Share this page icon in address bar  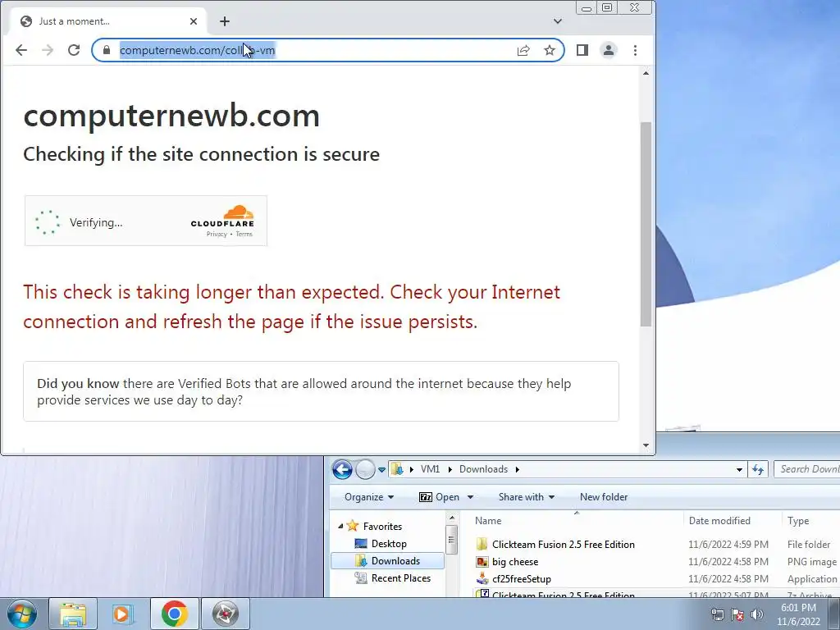coord(523,50)
